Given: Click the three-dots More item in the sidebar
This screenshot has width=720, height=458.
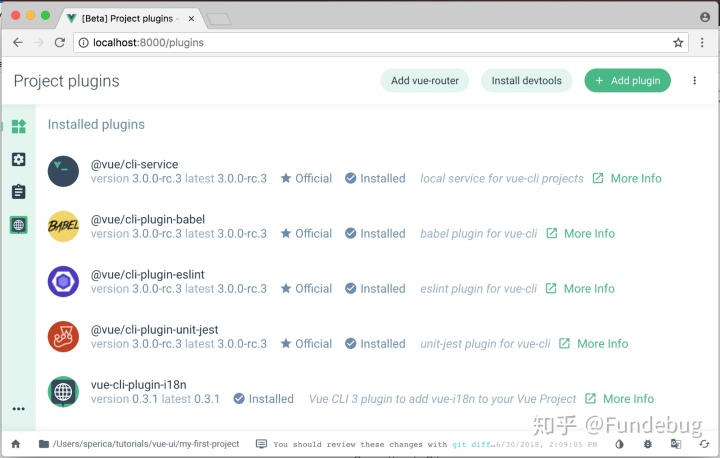Looking at the screenshot, I should pyautogui.click(x=18, y=409).
